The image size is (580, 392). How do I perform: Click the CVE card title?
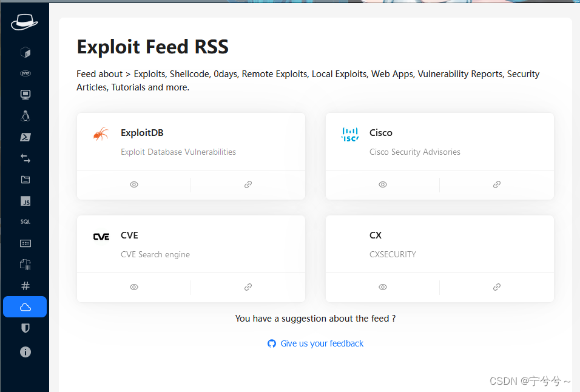[129, 235]
